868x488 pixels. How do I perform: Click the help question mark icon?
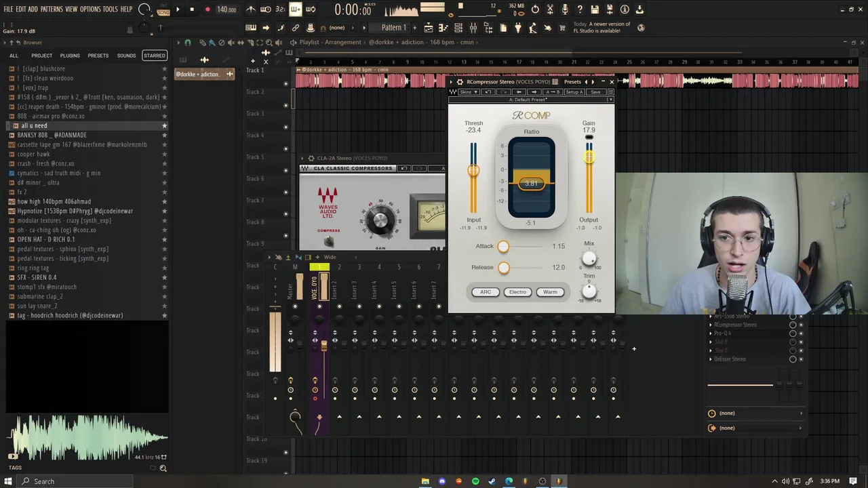point(580,9)
